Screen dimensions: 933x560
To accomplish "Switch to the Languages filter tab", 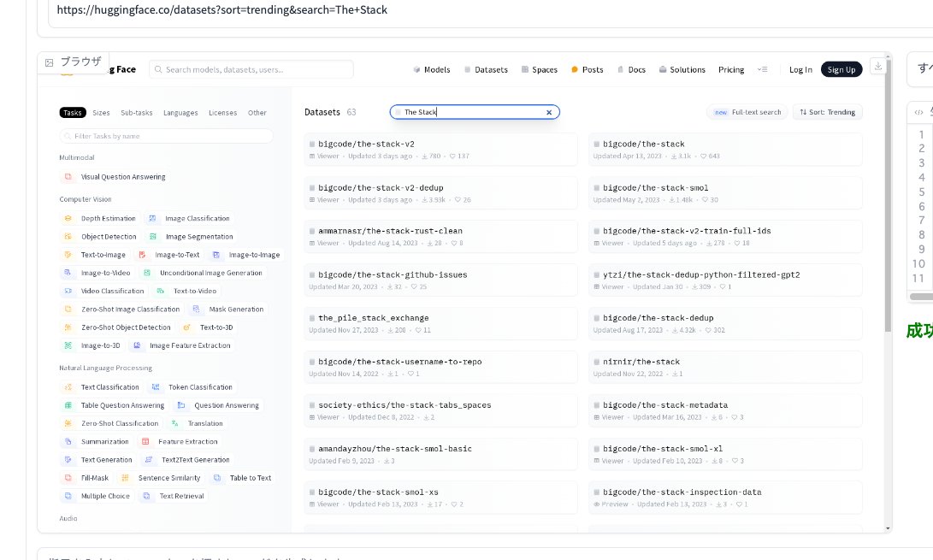I will pyautogui.click(x=180, y=113).
